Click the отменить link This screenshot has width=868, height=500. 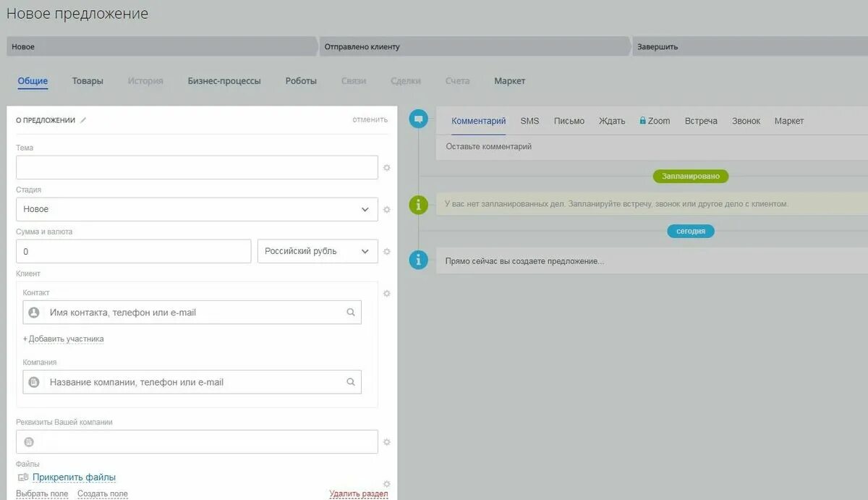pos(370,119)
